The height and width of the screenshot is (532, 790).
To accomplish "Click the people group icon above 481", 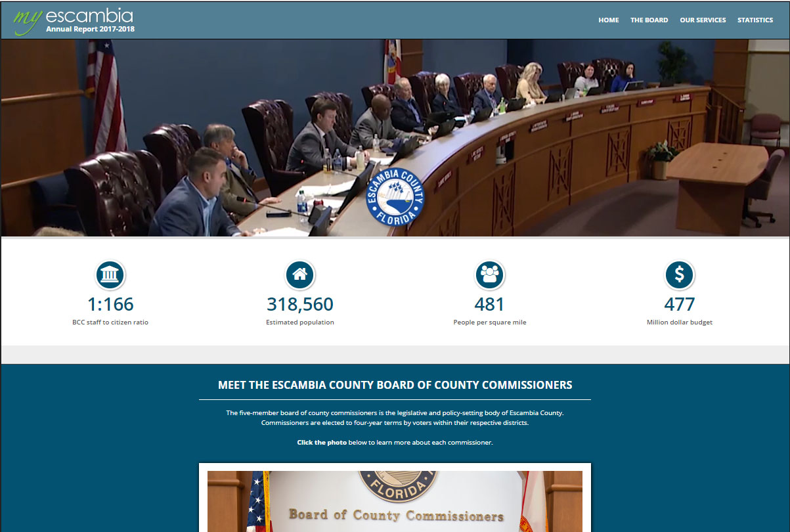I will coord(489,275).
